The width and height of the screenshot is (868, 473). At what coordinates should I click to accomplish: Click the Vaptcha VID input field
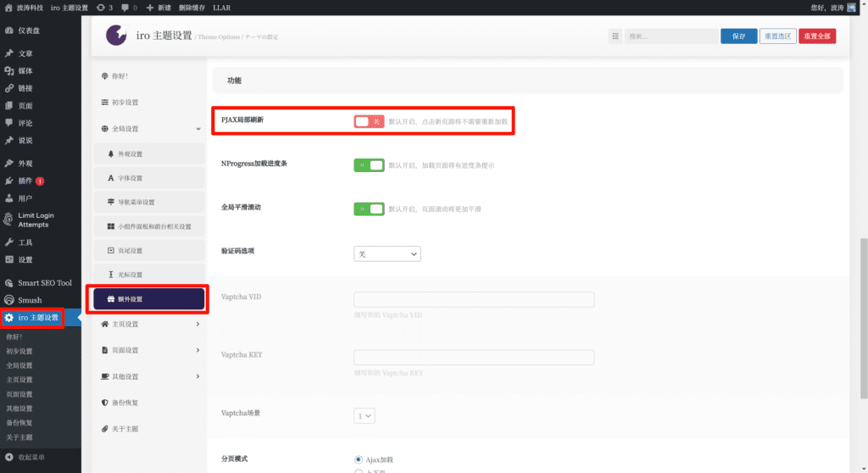[x=474, y=299]
